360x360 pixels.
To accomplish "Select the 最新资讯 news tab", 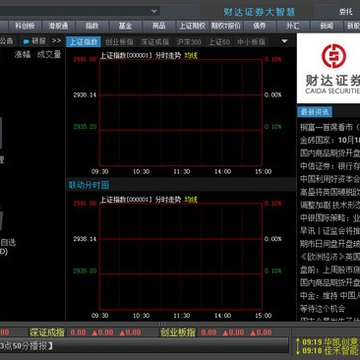I will pos(315,112).
